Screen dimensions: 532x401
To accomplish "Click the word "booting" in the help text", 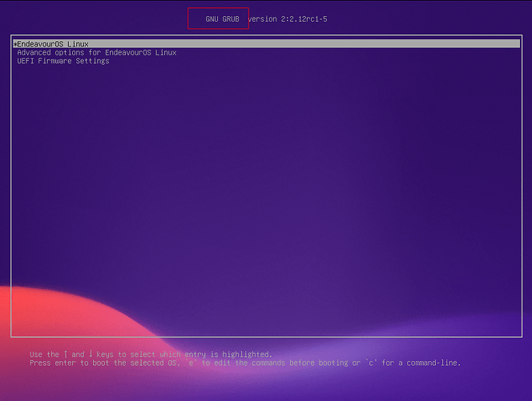I will pyautogui.click(x=328, y=363).
